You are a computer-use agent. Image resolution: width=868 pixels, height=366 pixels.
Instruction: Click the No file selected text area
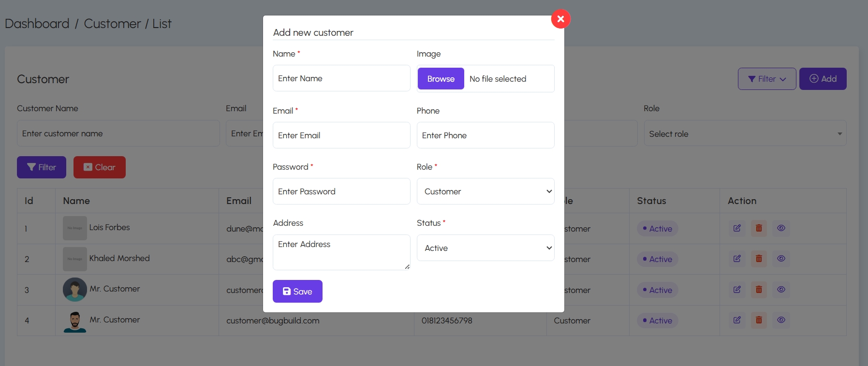point(498,79)
